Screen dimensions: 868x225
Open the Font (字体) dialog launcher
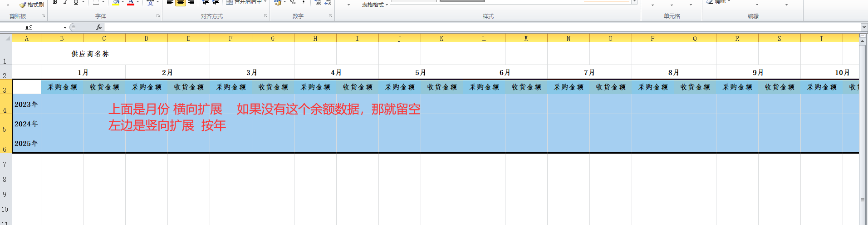coord(158,16)
